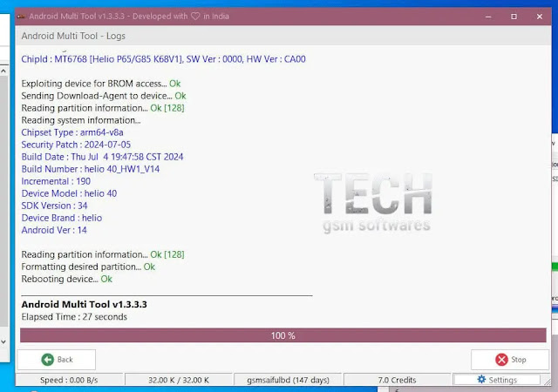Click the Chipset Type : arm64-v8a line
The width and height of the screenshot is (558, 392).
point(72,132)
